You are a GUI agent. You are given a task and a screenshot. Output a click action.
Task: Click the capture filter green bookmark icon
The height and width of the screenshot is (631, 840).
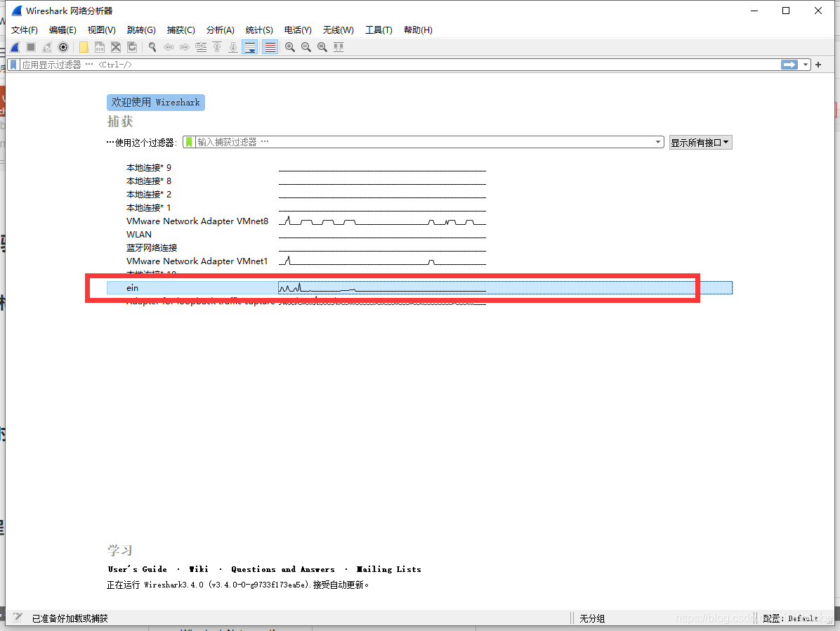tap(189, 142)
